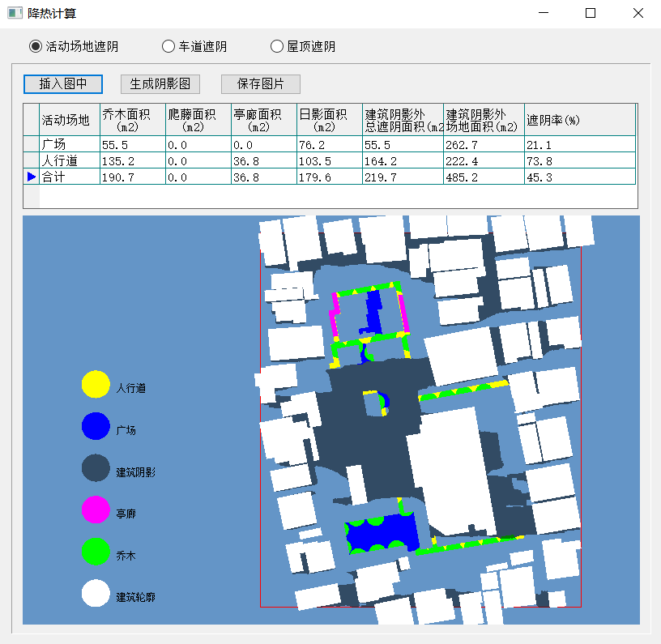
Task: Choose the 屋顶遮阴 radio option
Action: pos(277,46)
